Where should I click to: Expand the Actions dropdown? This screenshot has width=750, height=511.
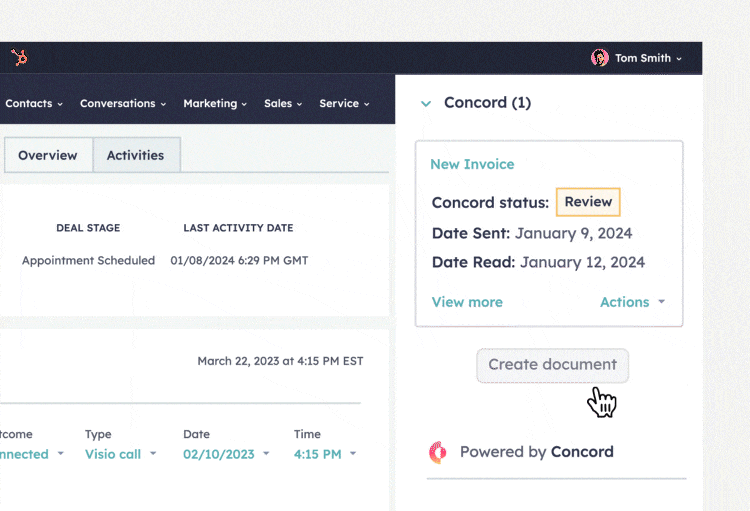coord(632,302)
